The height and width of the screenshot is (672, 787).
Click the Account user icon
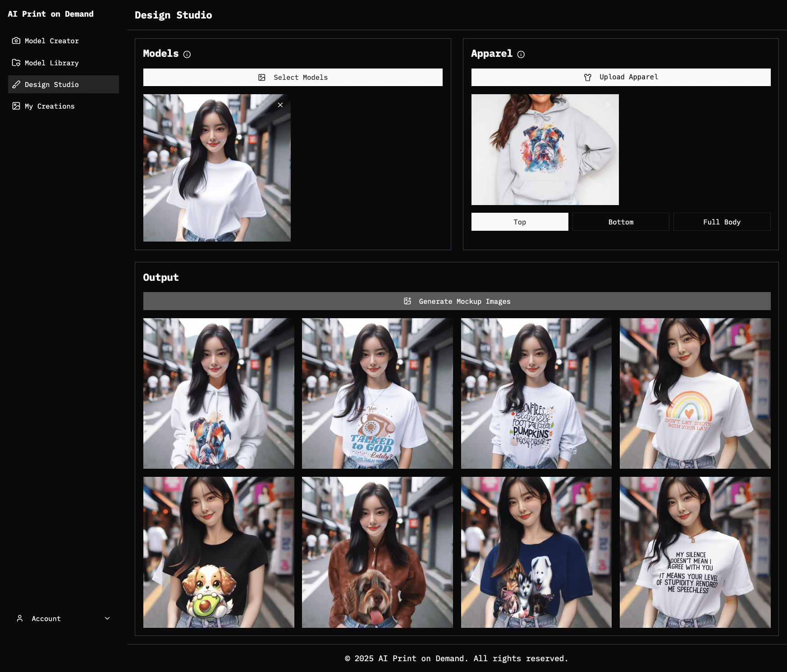click(20, 618)
